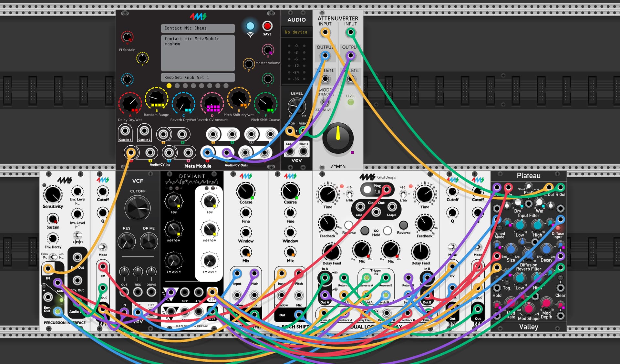Toggle the L|M|H switch on Percussion Interface
This screenshot has width=620, height=364.
[x=77, y=235]
